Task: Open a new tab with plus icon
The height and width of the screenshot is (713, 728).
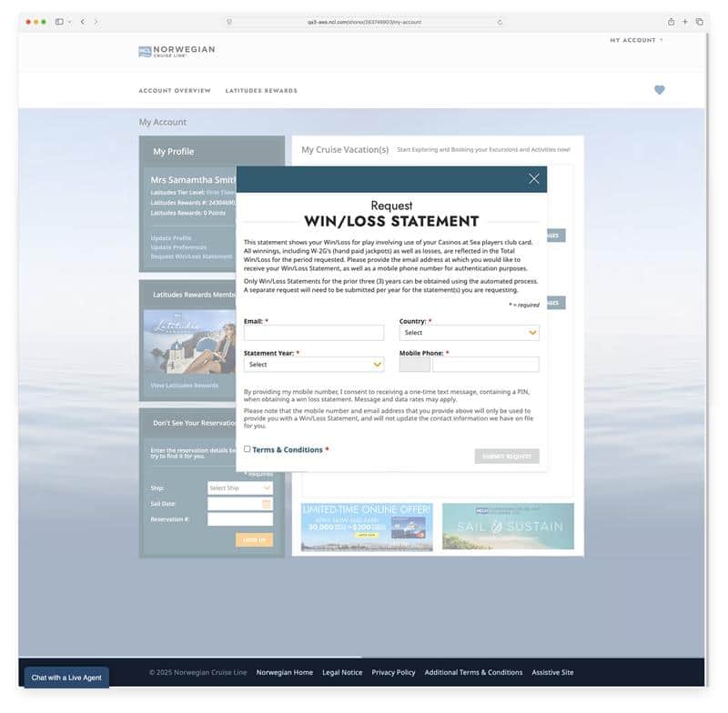Action: [x=685, y=22]
